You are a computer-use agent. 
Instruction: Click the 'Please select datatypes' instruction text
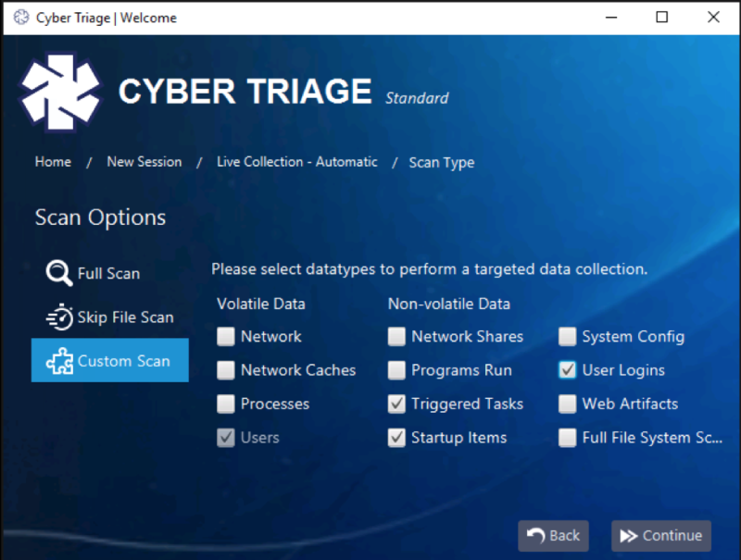(x=429, y=269)
